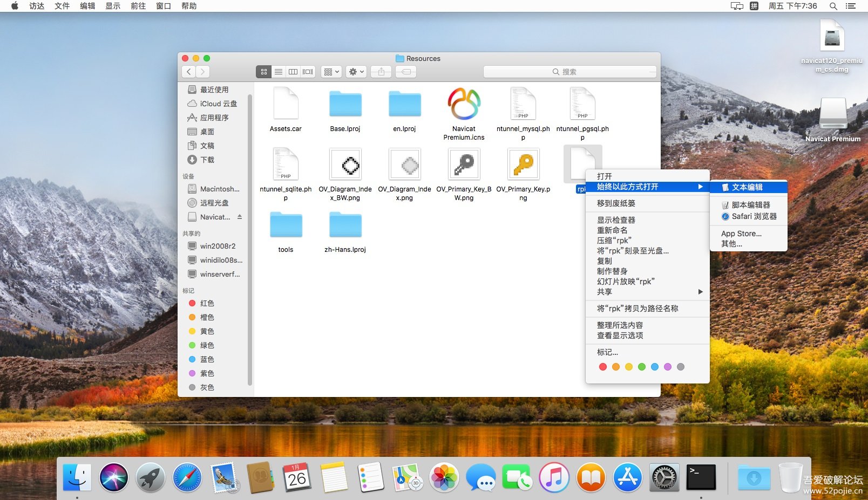Open the 文件 menu in menu bar

click(x=62, y=6)
